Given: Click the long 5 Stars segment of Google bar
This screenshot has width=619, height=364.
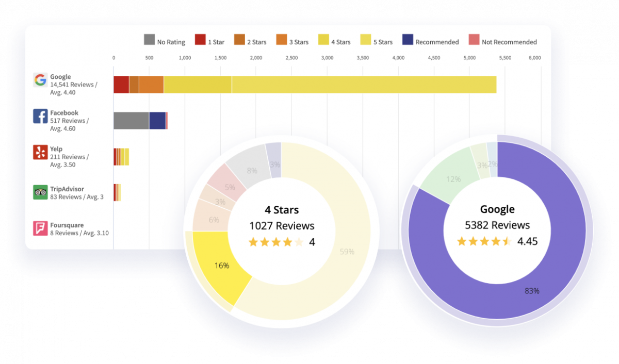Looking at the screenshot, I should tap(364, 85).
